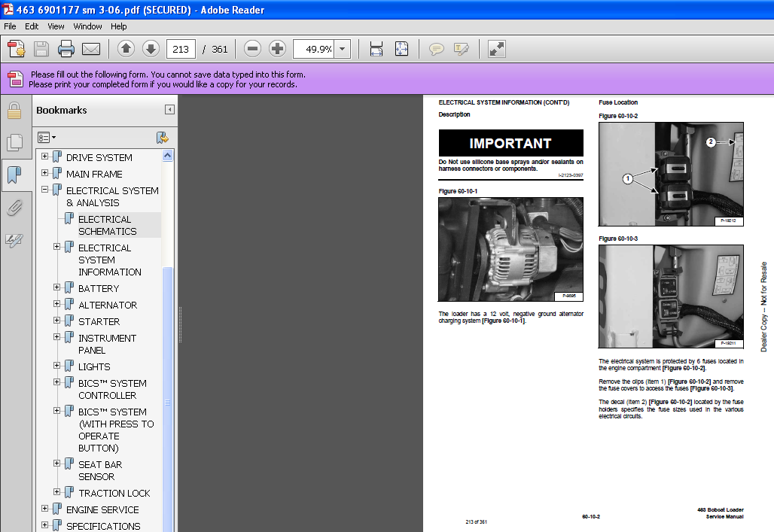Go to the LIGHTS bookmark
This screenshot has width=774, height=532.
pyautogui.click(x=94, y=366)
